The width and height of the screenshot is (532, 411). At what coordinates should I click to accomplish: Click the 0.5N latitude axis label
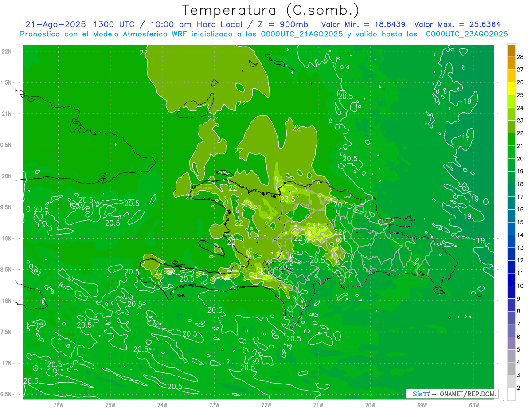pyautogui.click(x=7, y=145)
